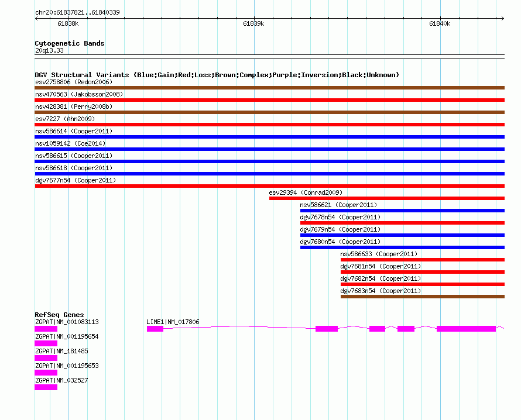This screenshot has height=420, width=521.
Task: Click the nsv586621 (Cooper2011) label
Action: pos(338,205)
